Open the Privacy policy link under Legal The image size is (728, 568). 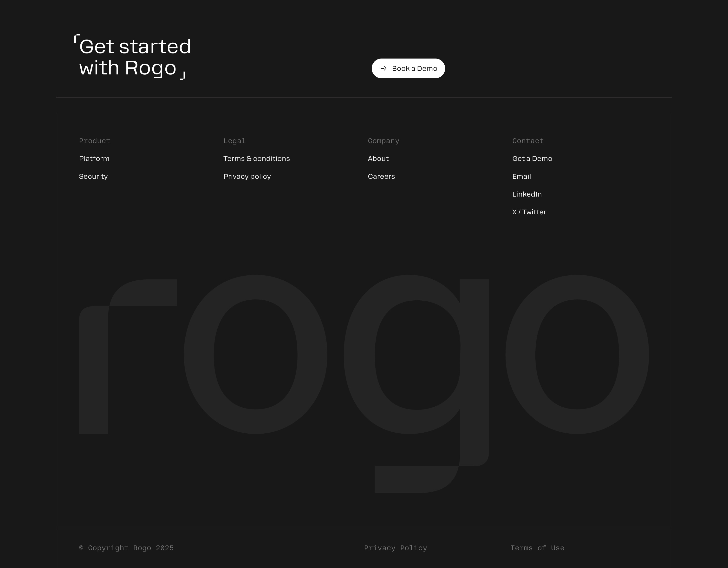(247, 176)
